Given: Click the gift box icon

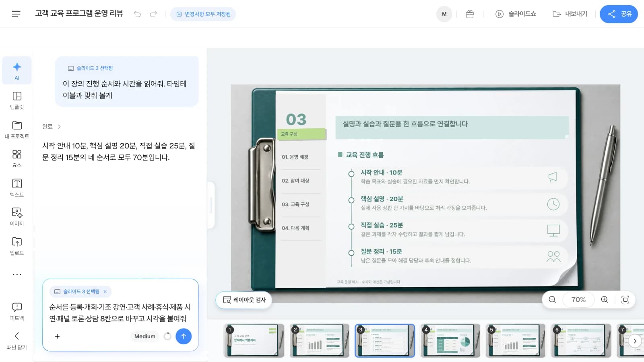Looking at the screenshot, I should pos(470,14).
